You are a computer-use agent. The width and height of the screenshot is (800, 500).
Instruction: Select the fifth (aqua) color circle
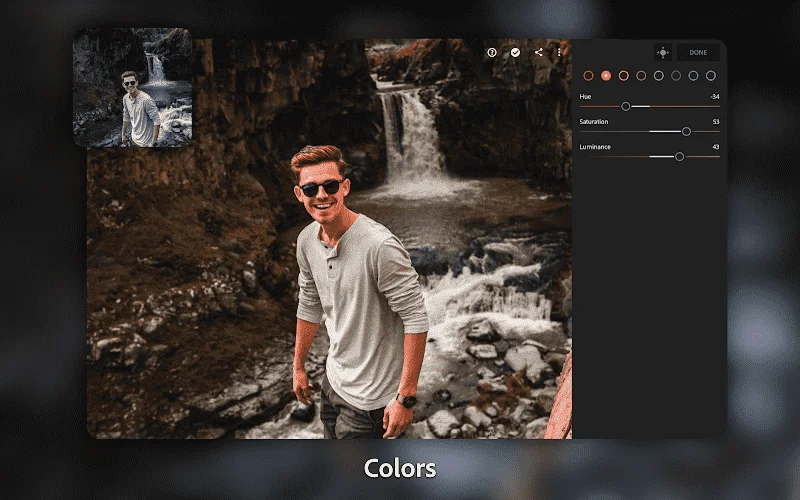[x=659, y=76]
